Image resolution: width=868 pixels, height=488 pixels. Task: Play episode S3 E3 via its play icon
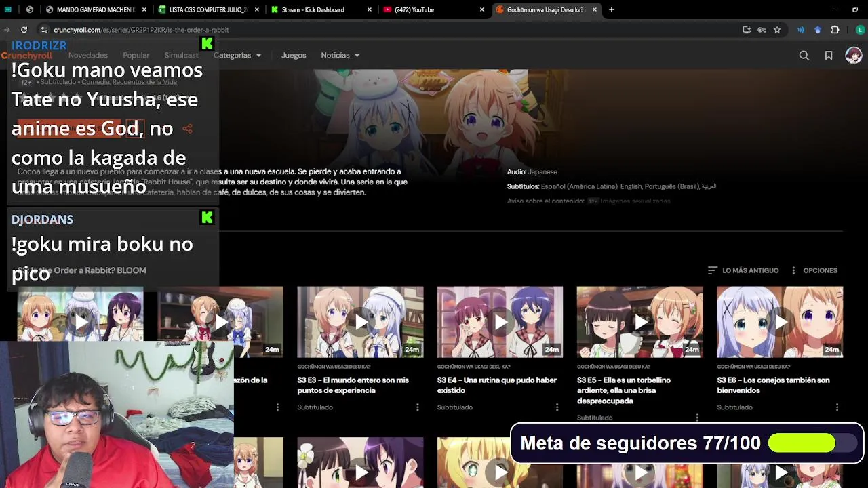pyautogui.click(x=360, y=322)
